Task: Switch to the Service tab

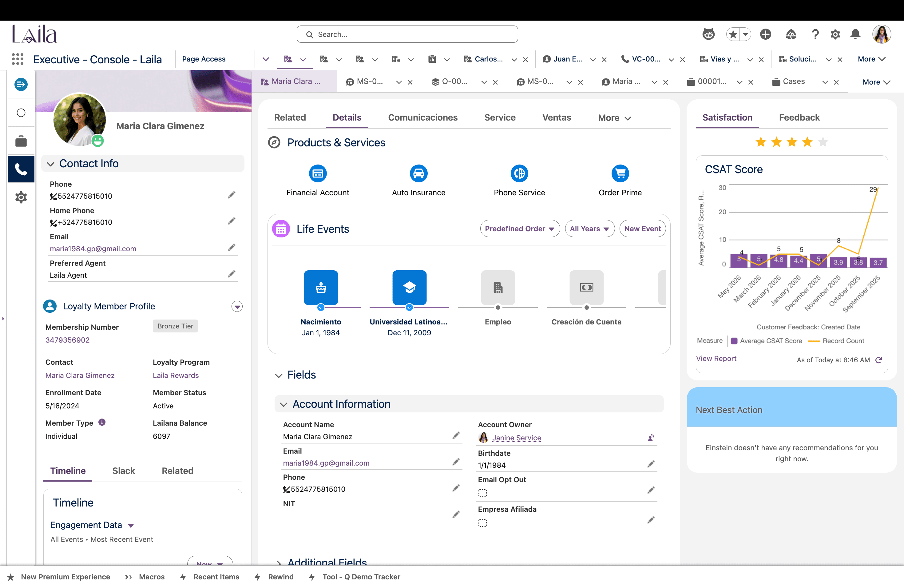Action: [x=500, y=117]
